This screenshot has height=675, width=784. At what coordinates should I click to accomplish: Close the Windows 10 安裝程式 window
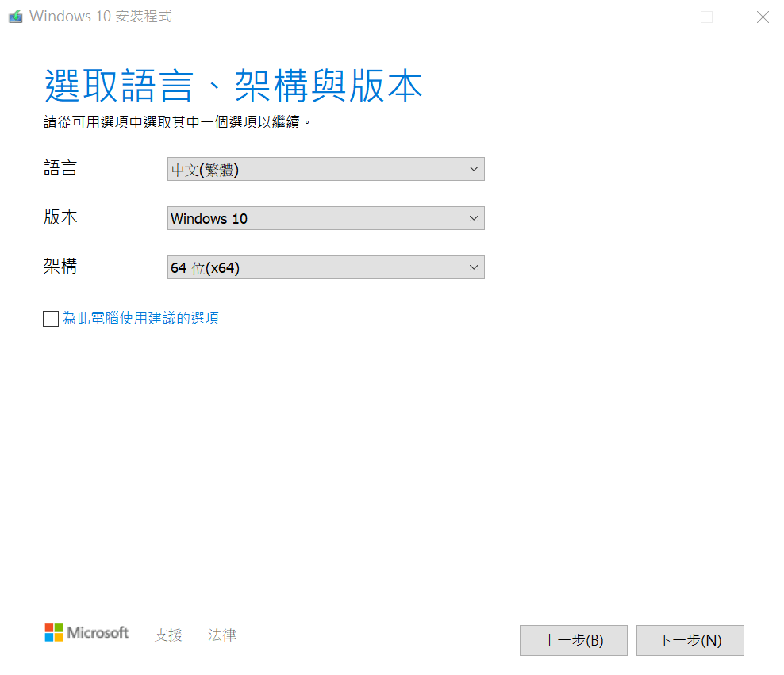click(763, 17)
